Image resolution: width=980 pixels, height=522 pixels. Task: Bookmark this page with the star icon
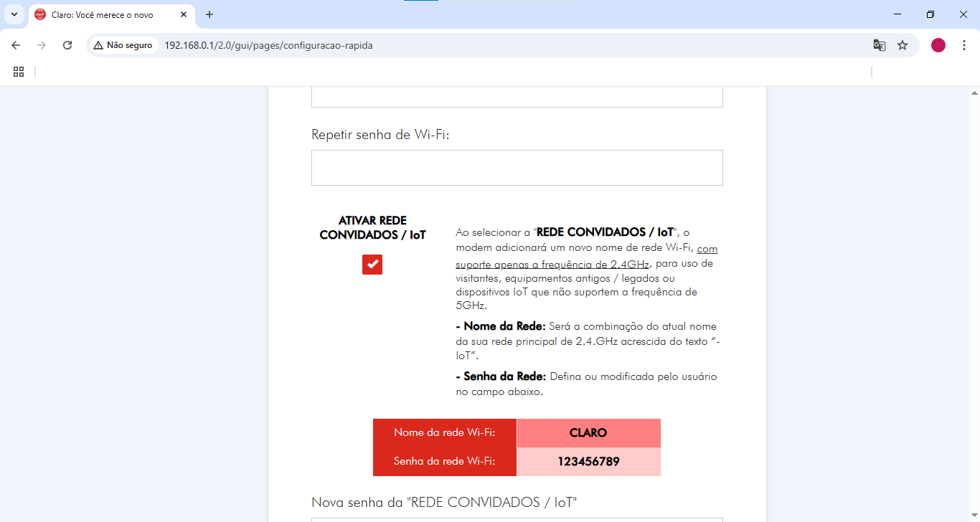pos(903,45)
